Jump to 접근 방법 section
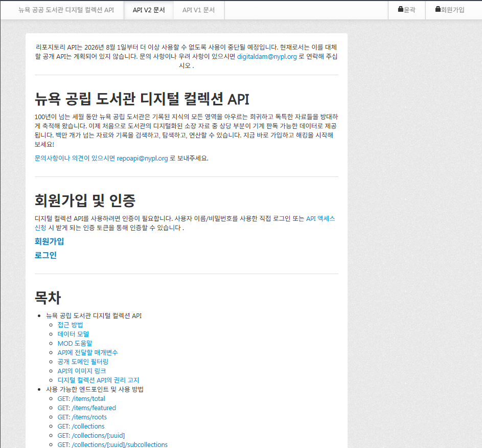 click(70, 325)
